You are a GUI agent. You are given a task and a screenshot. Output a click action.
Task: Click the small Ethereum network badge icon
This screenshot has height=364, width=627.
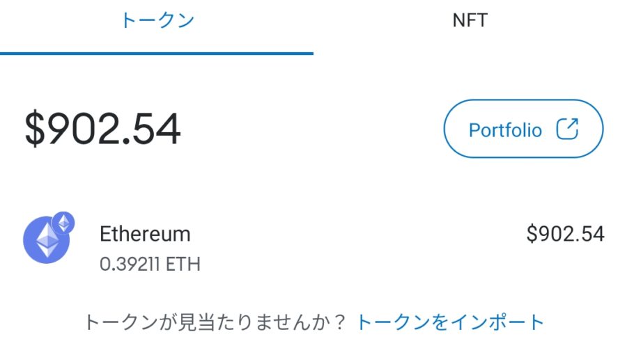[x=64, y=223]
